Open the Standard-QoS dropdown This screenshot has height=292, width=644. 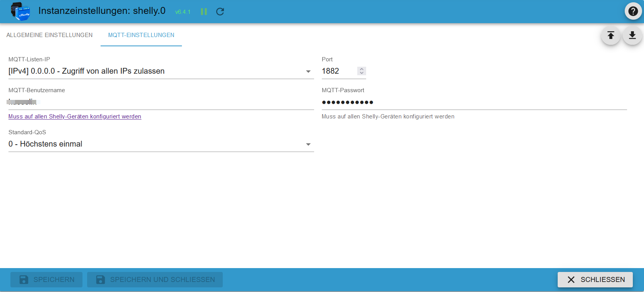coord(161,144)
